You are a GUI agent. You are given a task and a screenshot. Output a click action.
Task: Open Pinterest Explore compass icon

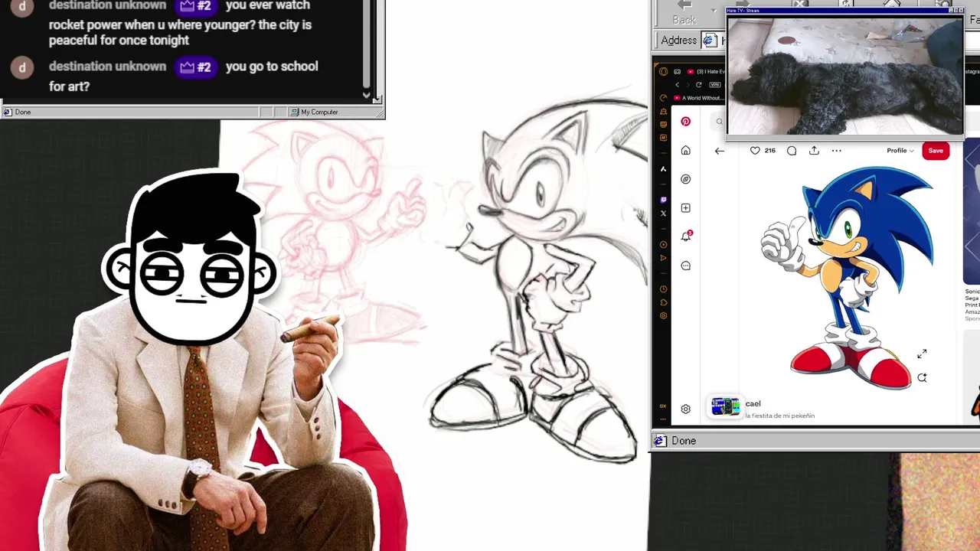[685, 179]
